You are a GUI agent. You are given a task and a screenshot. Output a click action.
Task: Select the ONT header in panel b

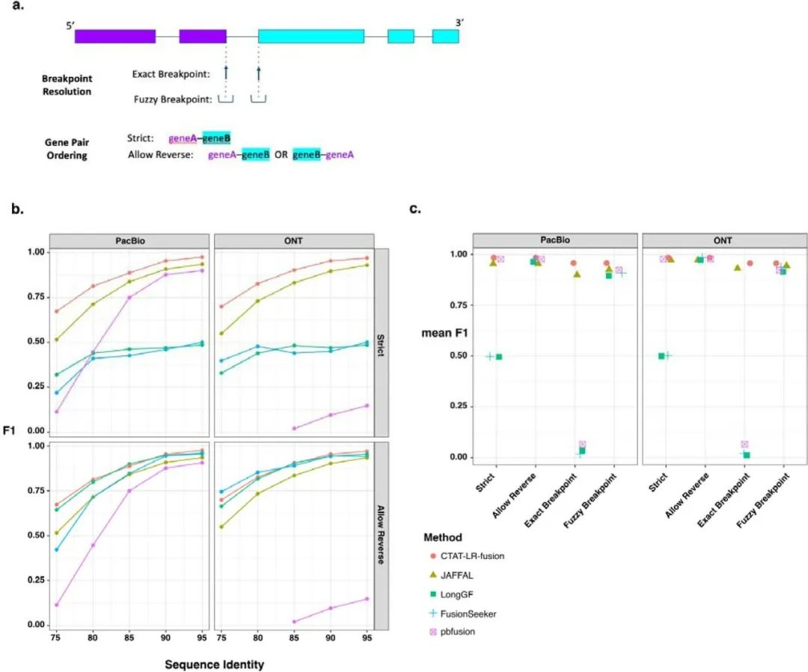(293, 241)
